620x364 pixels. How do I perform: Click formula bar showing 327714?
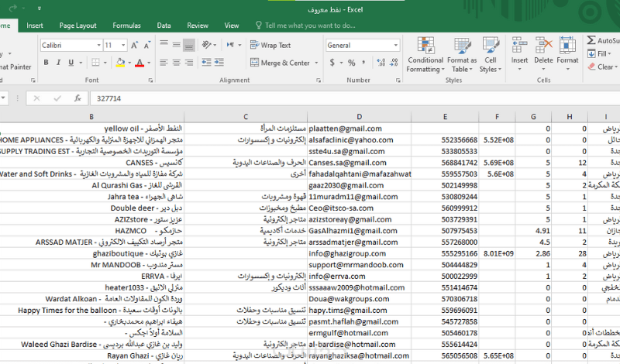pyautogui.click(x=355, y=98)
